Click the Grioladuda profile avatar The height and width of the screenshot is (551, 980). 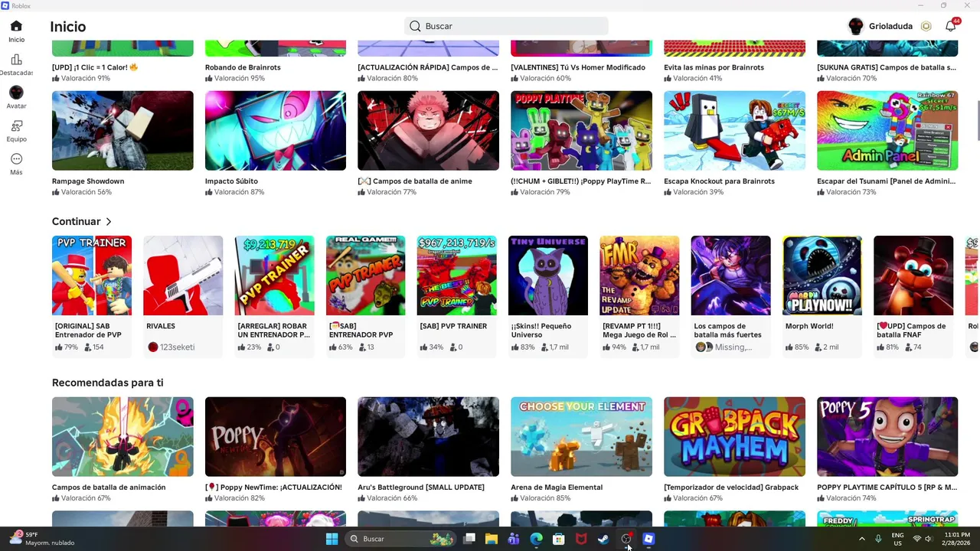[856, 26]
